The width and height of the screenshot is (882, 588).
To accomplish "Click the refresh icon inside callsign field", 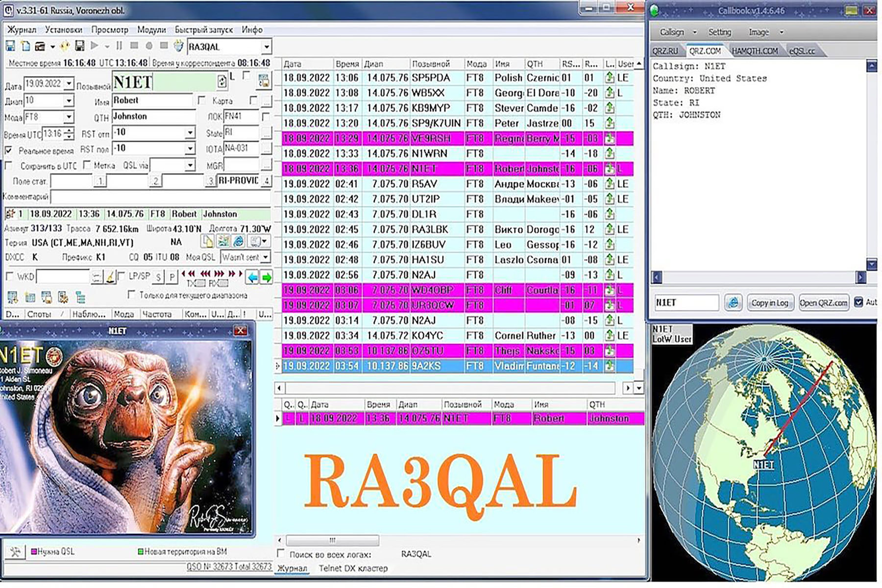I will (222, 81).
